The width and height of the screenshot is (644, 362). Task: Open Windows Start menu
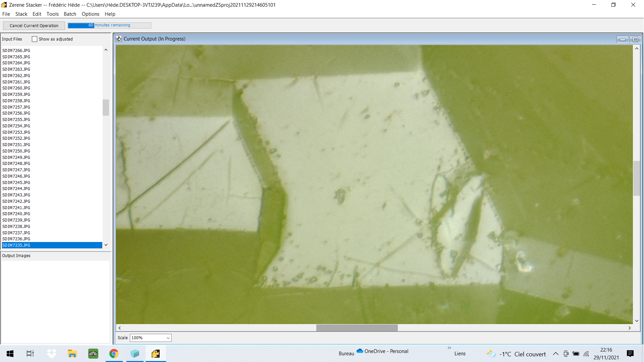(x=10, y=354)
